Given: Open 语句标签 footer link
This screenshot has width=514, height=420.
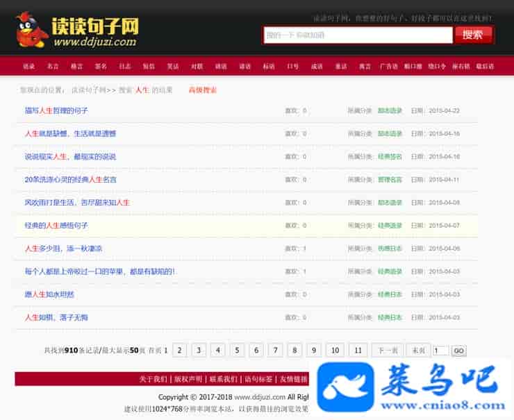Looking at the screenshot, I should click(x=258, y=379).
